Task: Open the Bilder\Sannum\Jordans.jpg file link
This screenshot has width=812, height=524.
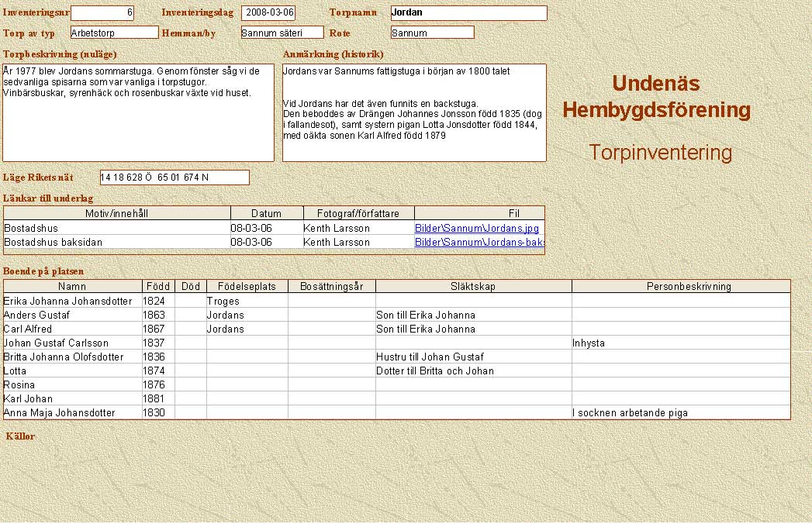Action: point(476,229)
